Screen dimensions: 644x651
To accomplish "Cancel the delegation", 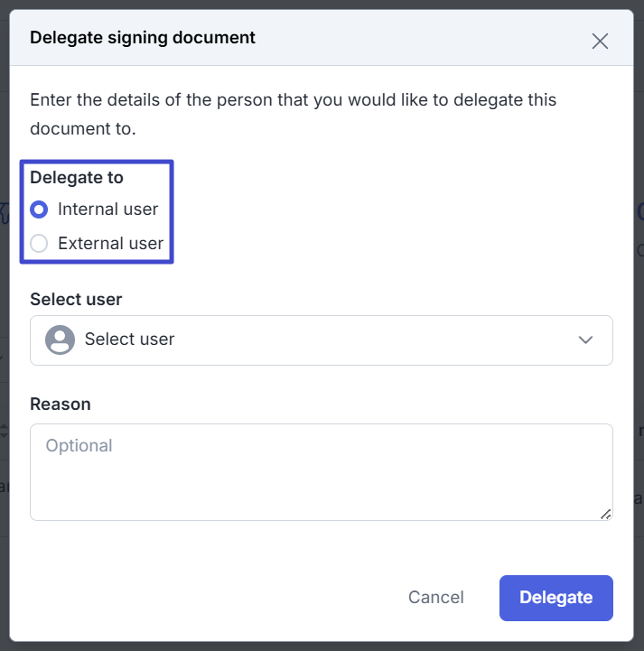I will click(435, 598).
